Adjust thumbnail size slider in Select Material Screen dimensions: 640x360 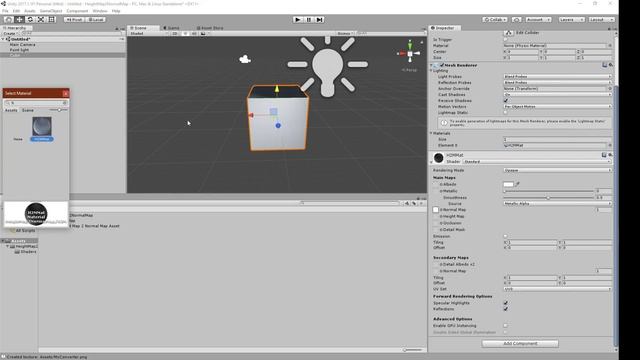click(58, 110)
